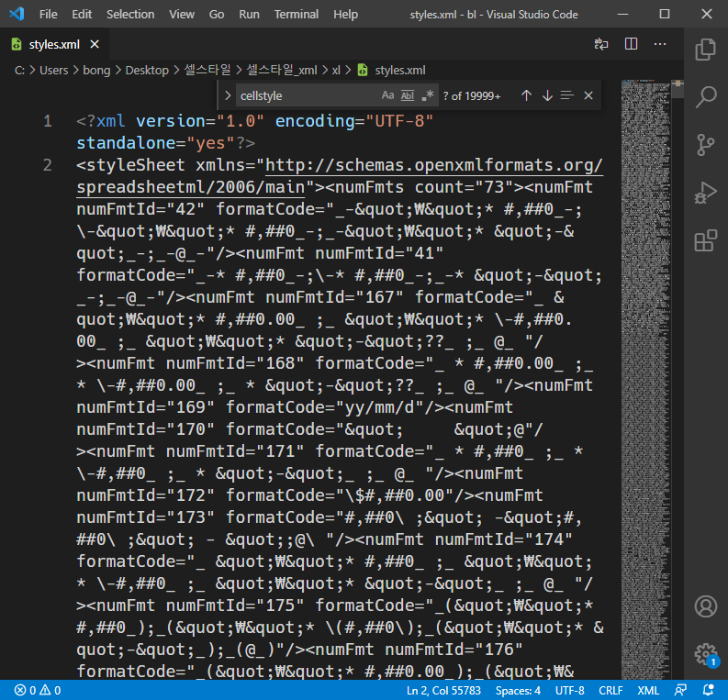
Task: Open notifications bell in status bar
Action: (x=708, y=690)
